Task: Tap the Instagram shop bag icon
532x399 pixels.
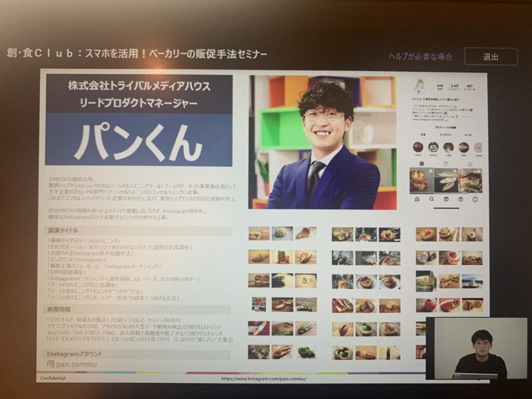Action: click(x=461, y=199)
